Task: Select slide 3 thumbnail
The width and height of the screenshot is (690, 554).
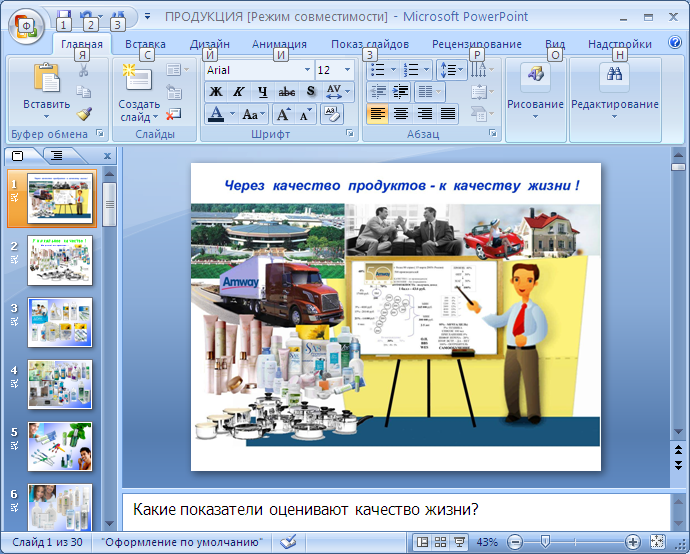Action: point(60,322)
